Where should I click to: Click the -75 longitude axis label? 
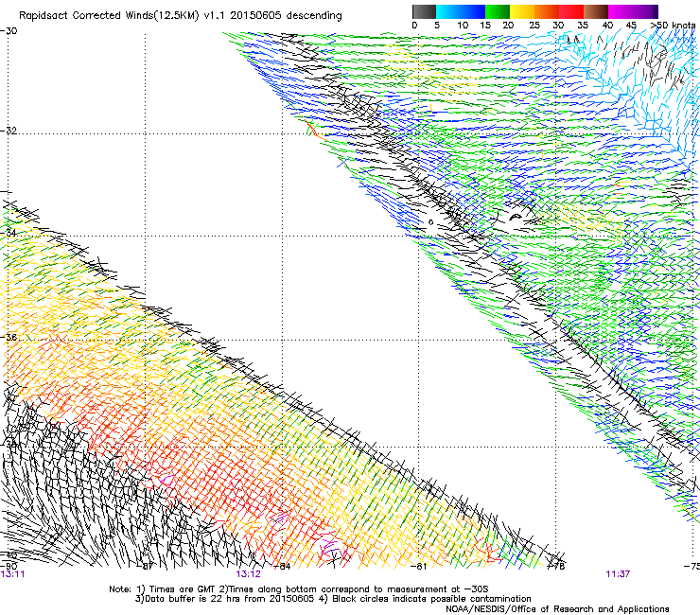click(692, 566)
